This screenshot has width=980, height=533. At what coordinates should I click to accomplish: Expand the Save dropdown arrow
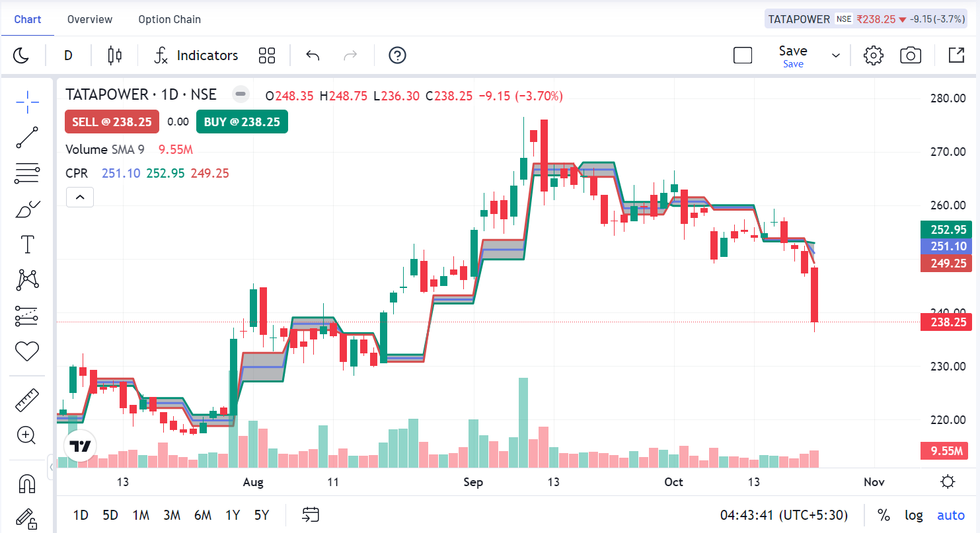pyautogui.click(x=836, y=55)
